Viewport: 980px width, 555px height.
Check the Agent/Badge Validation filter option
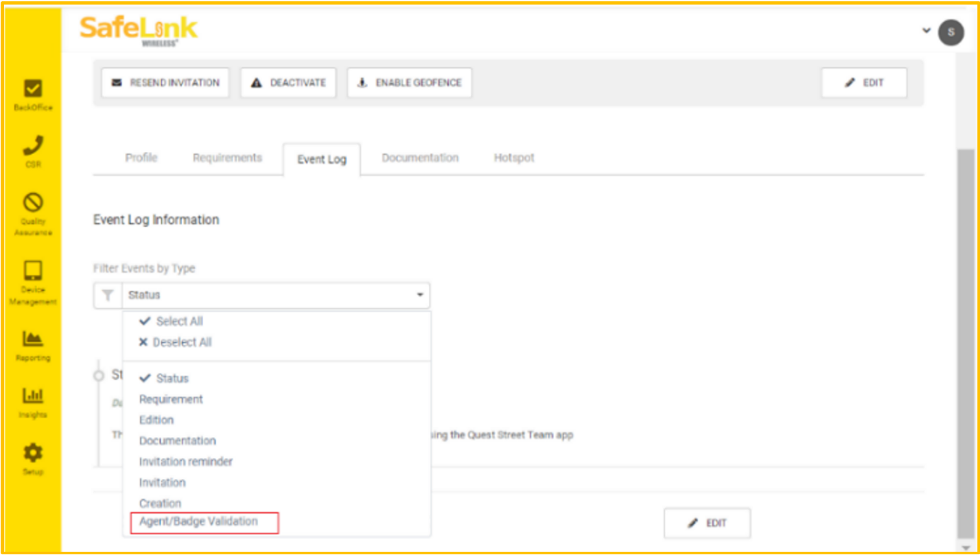pyautogui.click(x=198, y=521)
